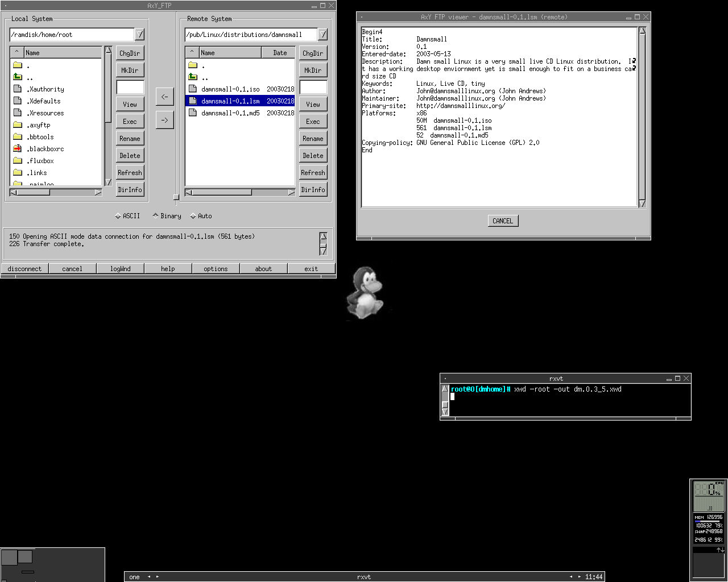Click remote Refresh button

(x=313, y=172)
